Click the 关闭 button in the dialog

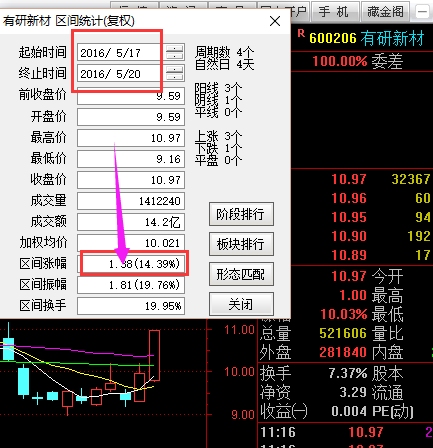tap(241, 304)
